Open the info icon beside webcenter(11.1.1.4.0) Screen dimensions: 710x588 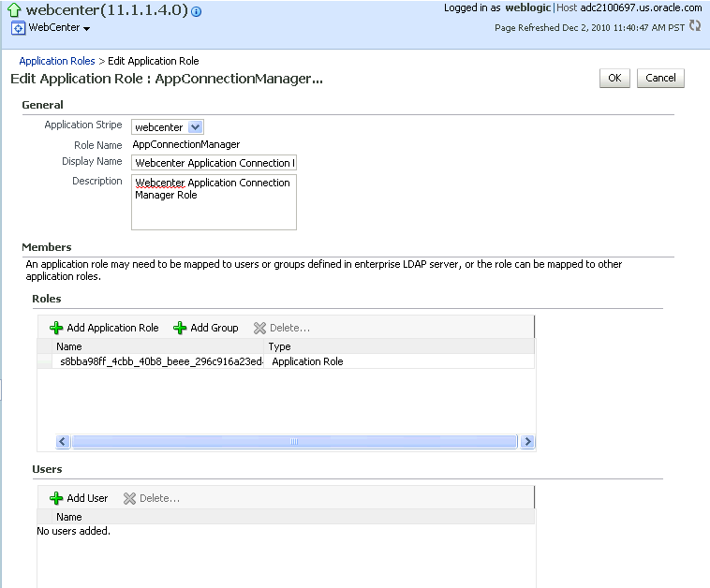196,12
